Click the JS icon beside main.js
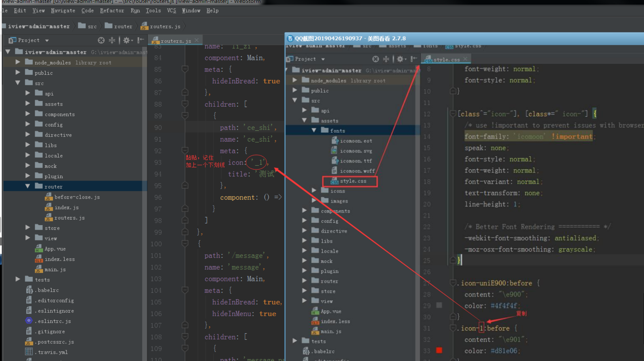The height and width of the screenshot is (361, 644). (39, 269)
